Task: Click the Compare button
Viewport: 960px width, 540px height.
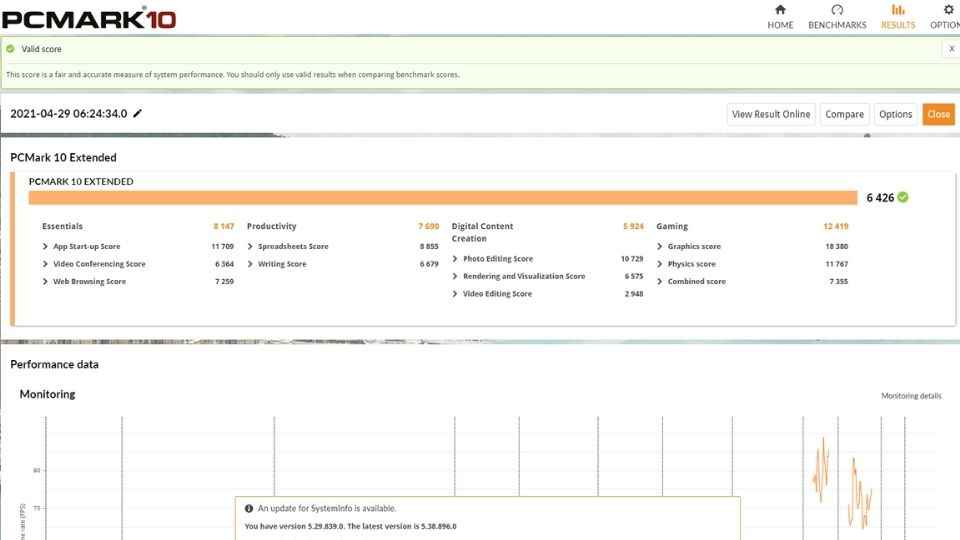Action: (844, 114)
